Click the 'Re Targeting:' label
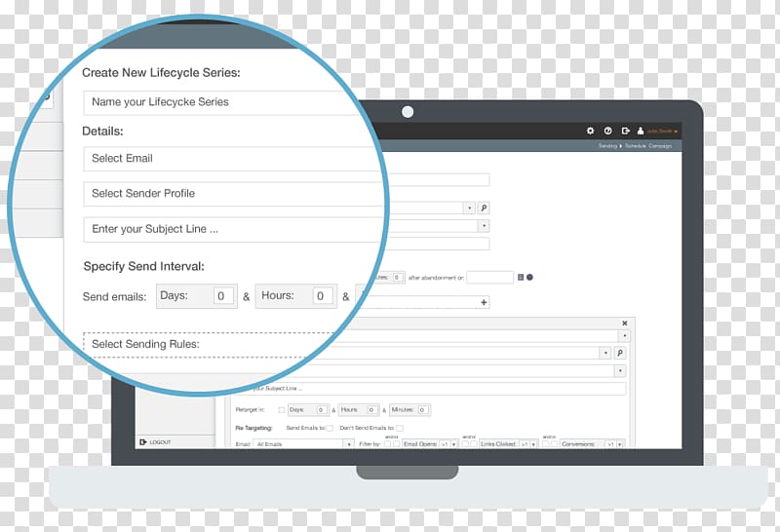The image size is (780, 532). (253, 428)
